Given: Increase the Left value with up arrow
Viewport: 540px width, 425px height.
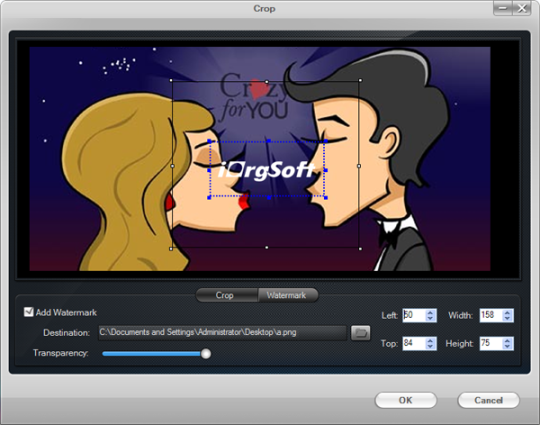Looking at the screenshot, I should (430, 313).
